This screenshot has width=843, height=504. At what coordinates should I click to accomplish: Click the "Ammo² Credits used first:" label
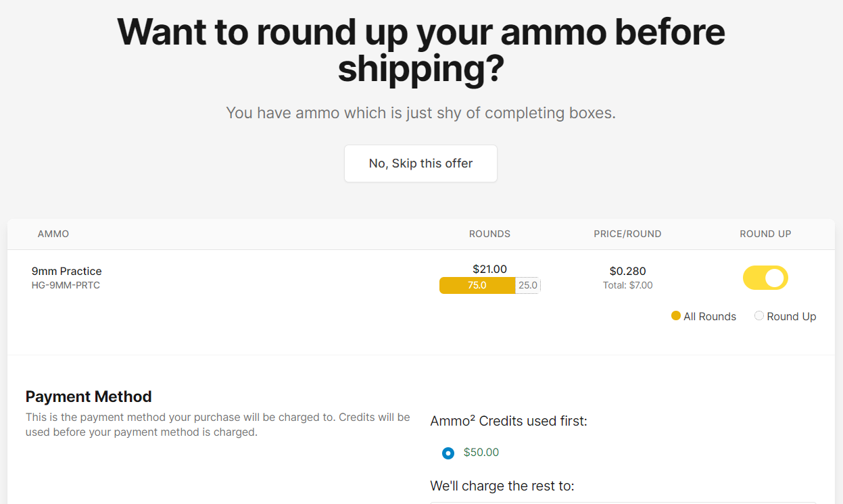click(x=508, y=420)
